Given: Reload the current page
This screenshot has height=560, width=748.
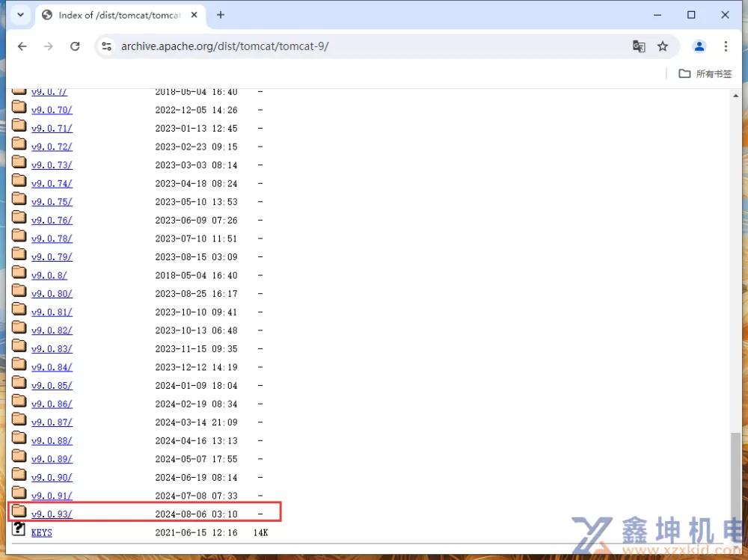Looking at the screenshot, I should click(x=75, y=46).
